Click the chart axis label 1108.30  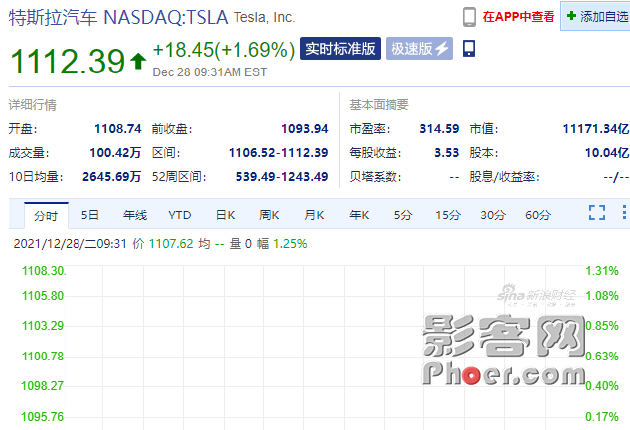(43, 271)
